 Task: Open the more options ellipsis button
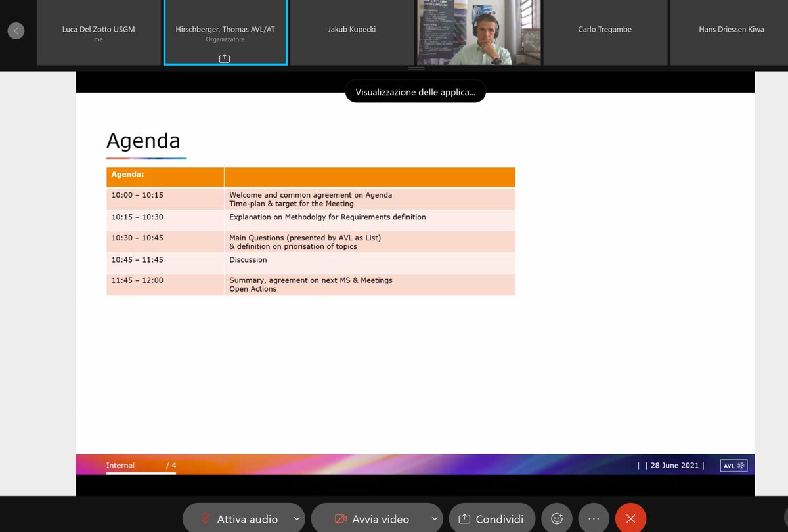coord(594,518)
